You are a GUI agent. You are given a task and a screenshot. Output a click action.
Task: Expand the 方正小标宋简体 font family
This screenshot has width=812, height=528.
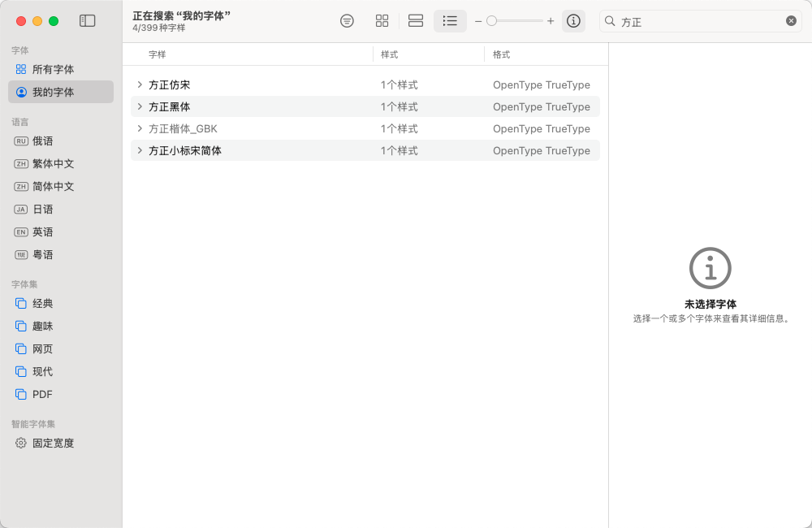click(140, 150)
